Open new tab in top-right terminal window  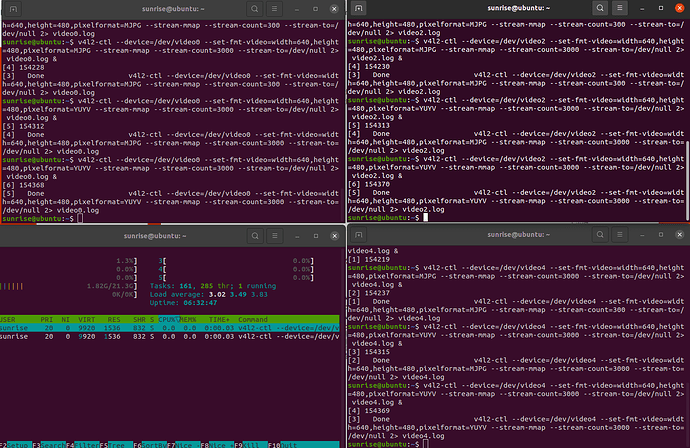pyautogui.click(x=359, y=8)
